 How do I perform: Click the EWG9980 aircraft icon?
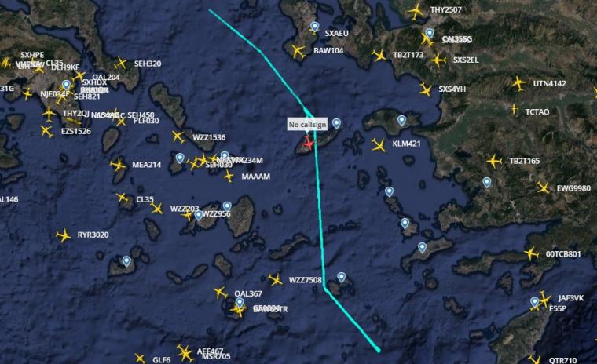(543, 187)
